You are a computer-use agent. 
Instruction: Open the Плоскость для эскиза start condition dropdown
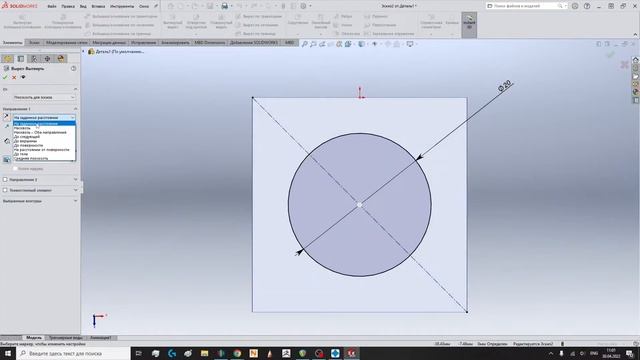(x=44, y=97)
